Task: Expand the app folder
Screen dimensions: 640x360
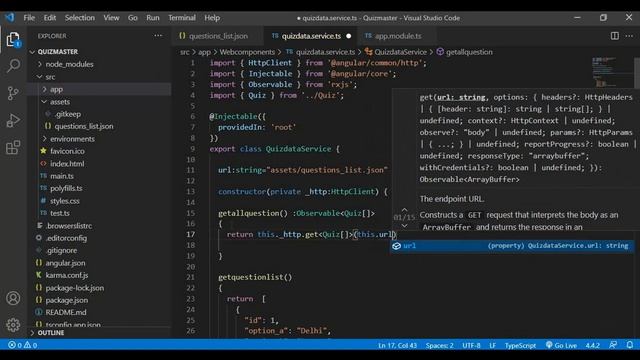Action: pos(56,89)
